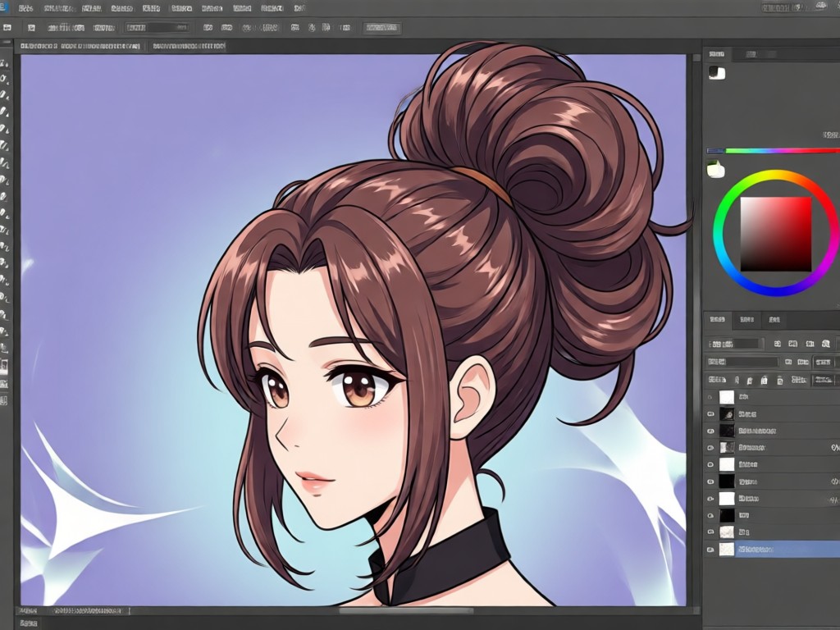Click the second icon in the options bar

tap(32, 27)
